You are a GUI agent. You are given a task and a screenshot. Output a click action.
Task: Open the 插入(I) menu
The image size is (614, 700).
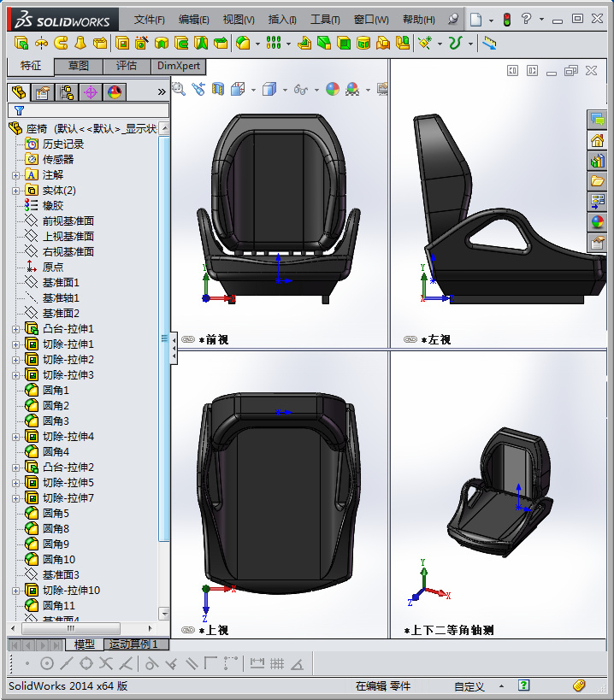tap(282, 19)
